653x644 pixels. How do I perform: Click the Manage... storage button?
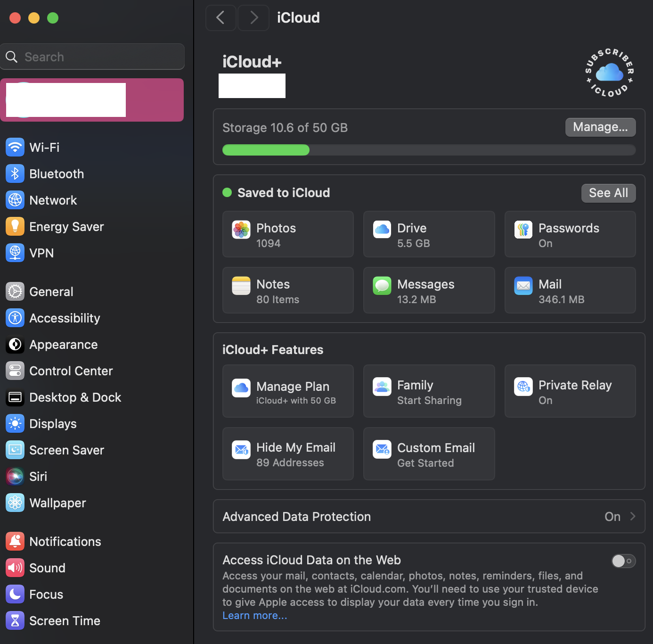coord(600,127)
